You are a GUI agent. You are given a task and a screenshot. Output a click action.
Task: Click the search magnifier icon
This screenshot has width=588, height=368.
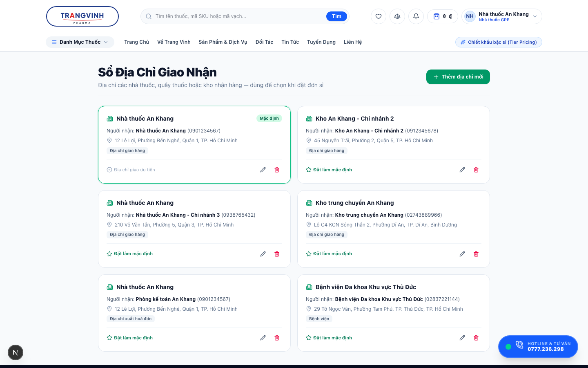click(149, 16)
